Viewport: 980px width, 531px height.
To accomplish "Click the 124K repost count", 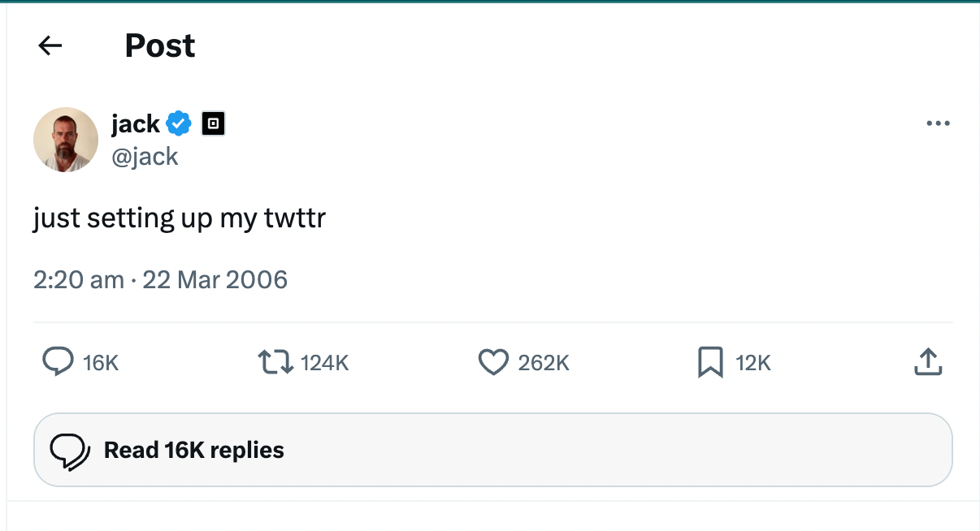I will pyautogui.click(x=324, y=363).
